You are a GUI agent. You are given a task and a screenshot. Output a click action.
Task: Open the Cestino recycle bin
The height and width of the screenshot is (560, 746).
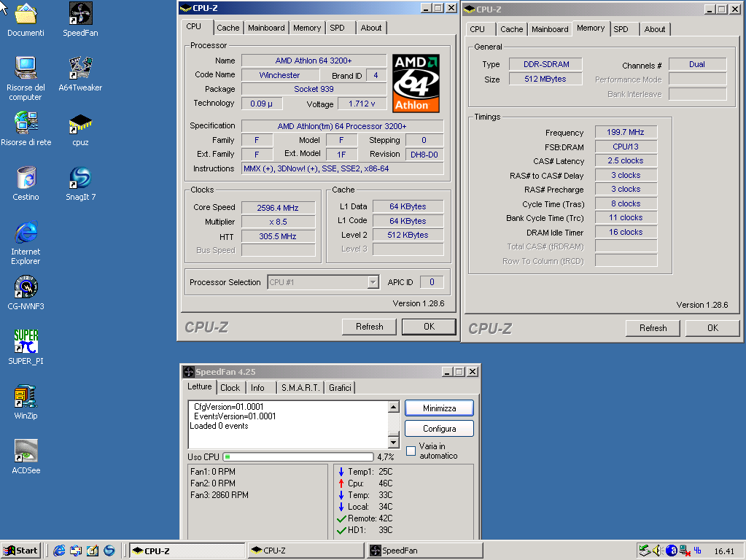(x=26, y=179)
